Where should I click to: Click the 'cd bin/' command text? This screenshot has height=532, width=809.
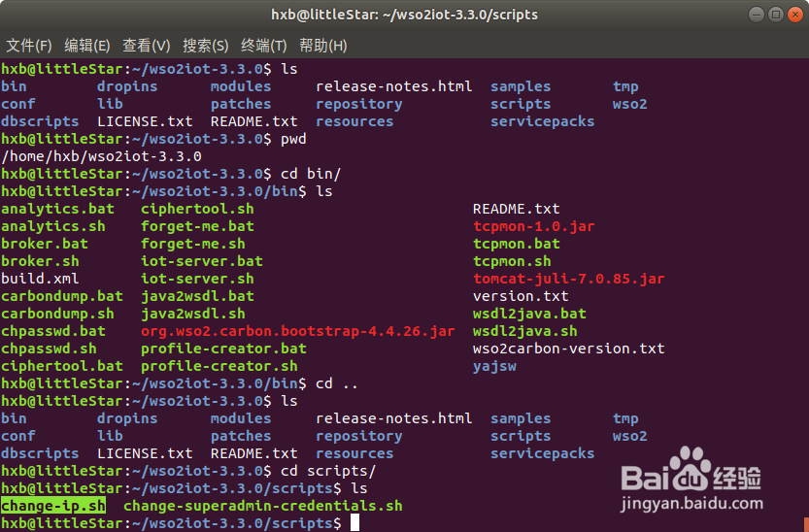[x=311, y=174]
